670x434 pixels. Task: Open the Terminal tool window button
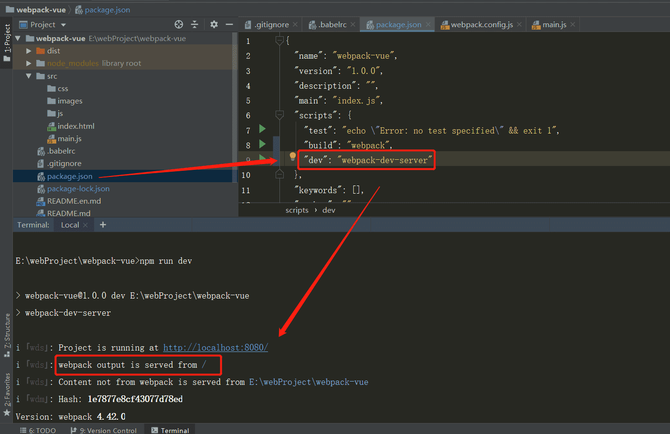[x=170, y=430]
